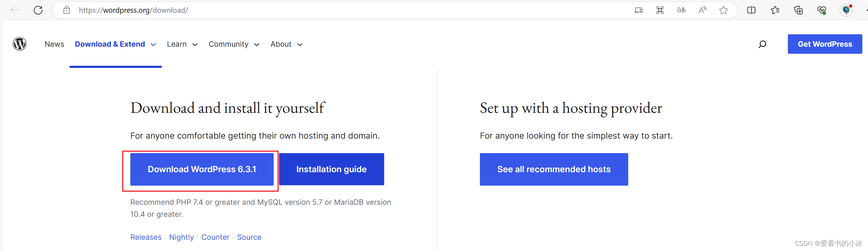The image size is (868, 250).
Task: Reload the page with refresh icon
Action: coord(38,10)
